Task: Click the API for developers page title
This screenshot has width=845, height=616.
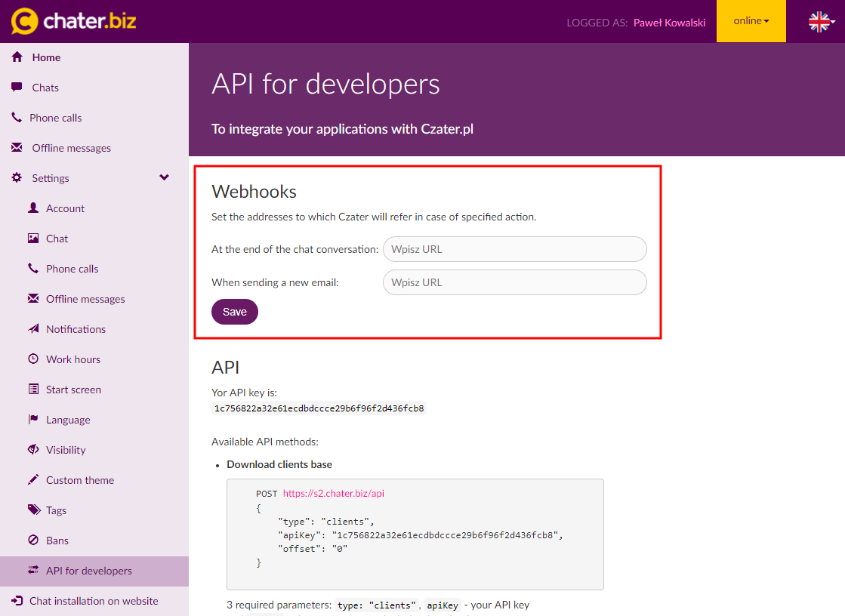Action: pyautogui.click(x=325, y=84)
